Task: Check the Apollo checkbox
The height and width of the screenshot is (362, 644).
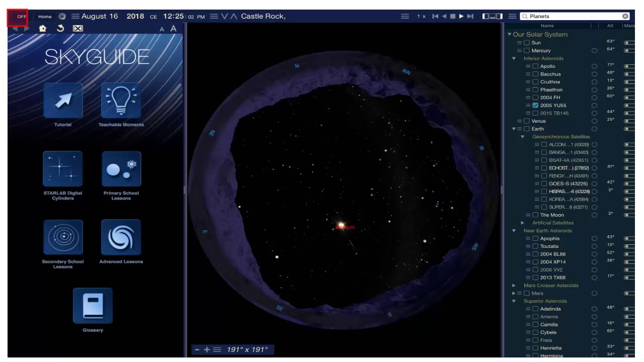Action: (535, 66)
